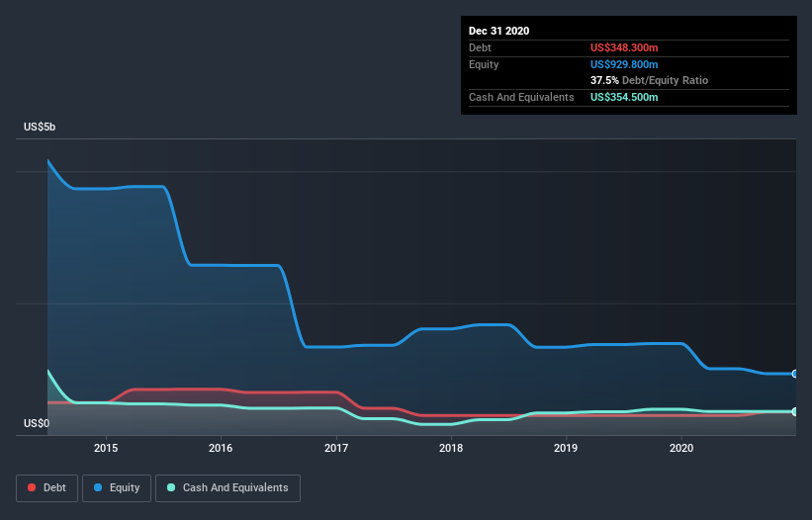Toggle Cash And Equivalents legend series
The width and height of the screenshot is (812, 520).
(227, 488)
